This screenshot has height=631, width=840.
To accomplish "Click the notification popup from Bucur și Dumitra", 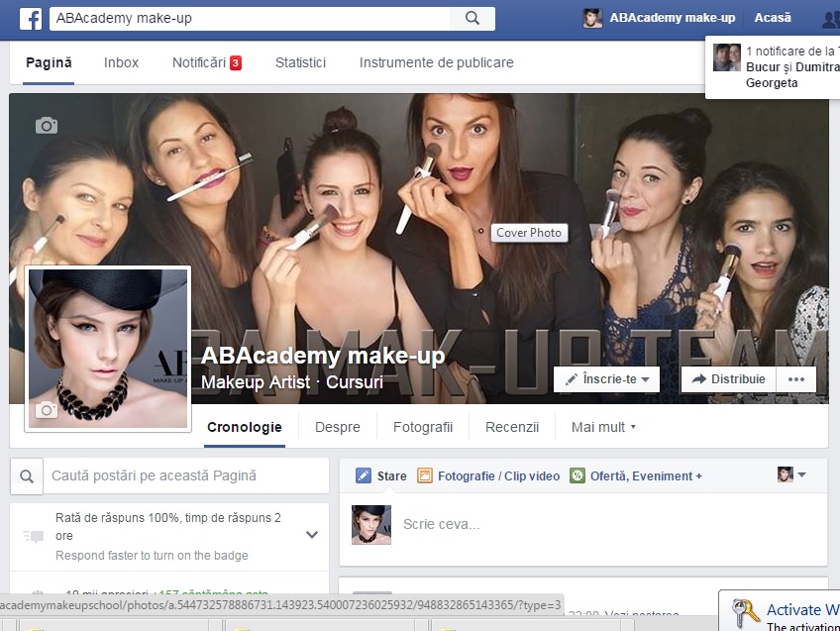I will pyautogui.click(x=774, y=67).
